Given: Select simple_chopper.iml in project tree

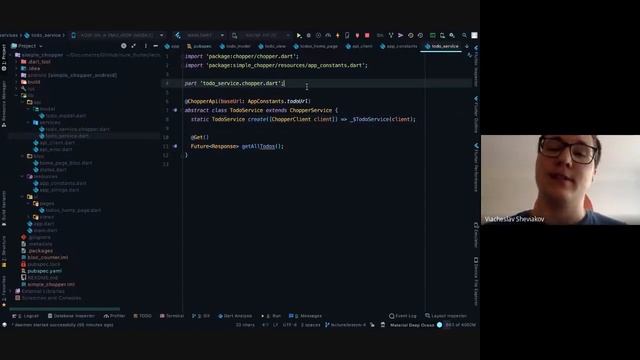Looking at the screenshot, I should tap(48, 284).
